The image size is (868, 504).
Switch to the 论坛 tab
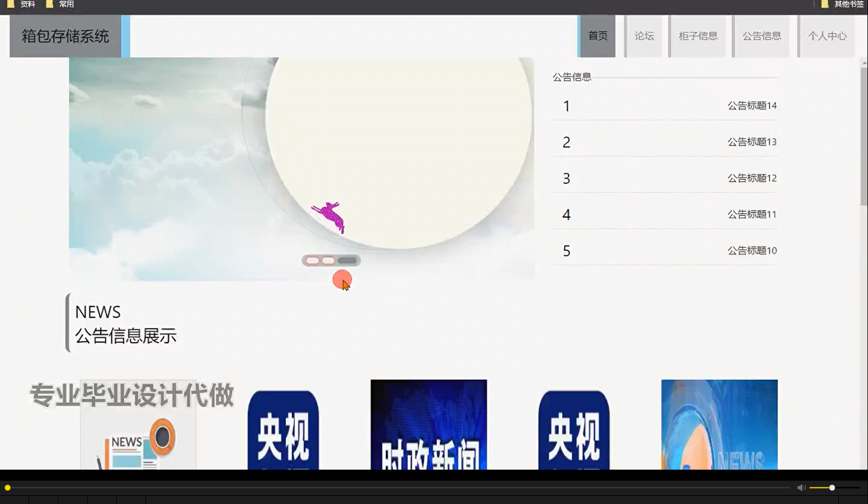coord(643,36)
